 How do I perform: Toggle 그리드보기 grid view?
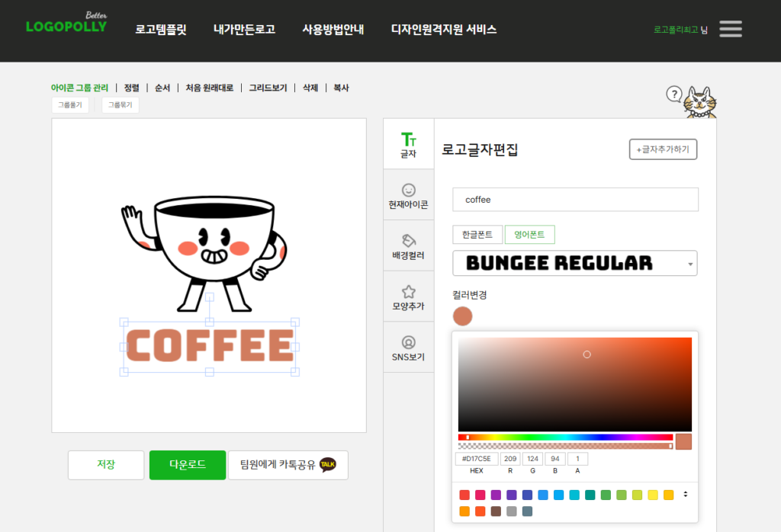click(x=268, y=88)
